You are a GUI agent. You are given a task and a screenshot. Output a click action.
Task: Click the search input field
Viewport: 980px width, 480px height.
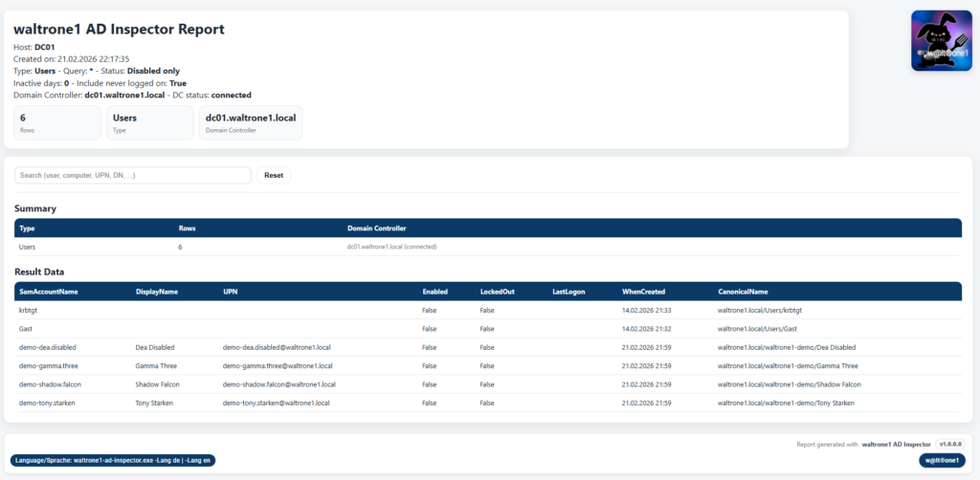pyautogui.click(x=133, y=175)
